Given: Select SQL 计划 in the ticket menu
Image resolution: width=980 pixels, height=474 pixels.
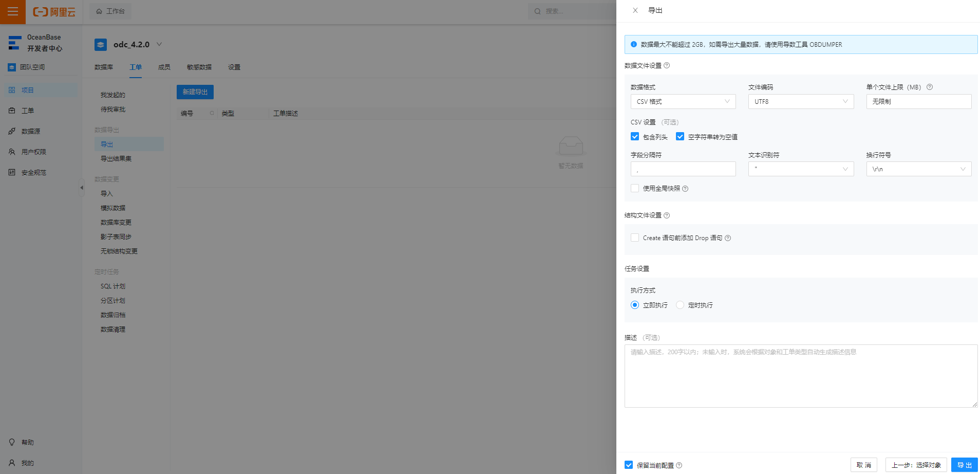Looking at the screenshot, I should pyautogui.click(x=113, y=286).
